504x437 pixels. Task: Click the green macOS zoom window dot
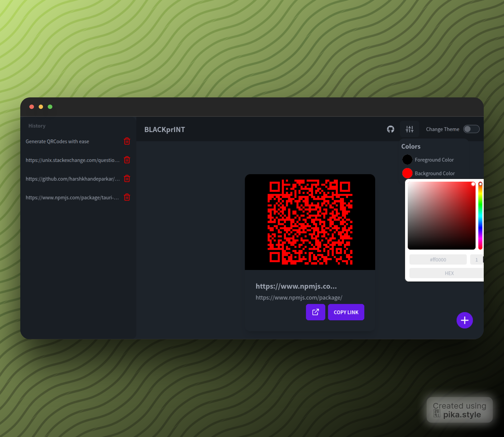click(x=50, y=107)
